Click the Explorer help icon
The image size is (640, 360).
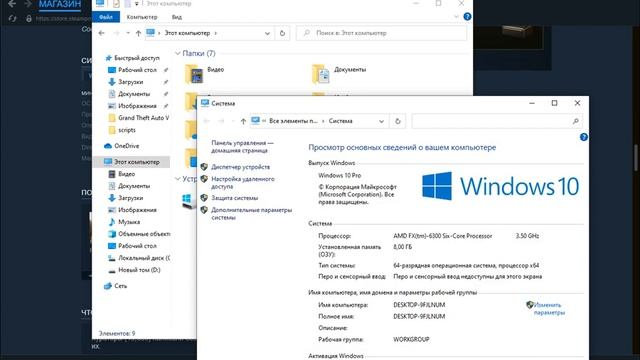pos(467,17)
